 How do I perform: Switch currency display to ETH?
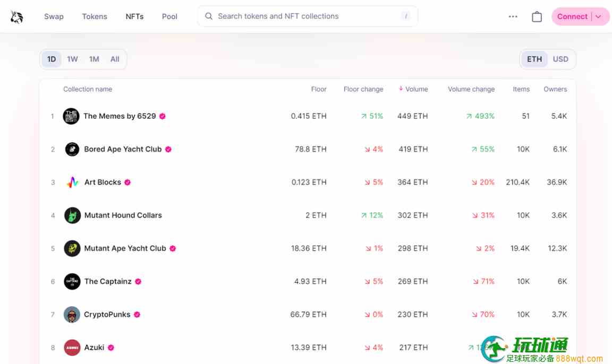[534, 59]
